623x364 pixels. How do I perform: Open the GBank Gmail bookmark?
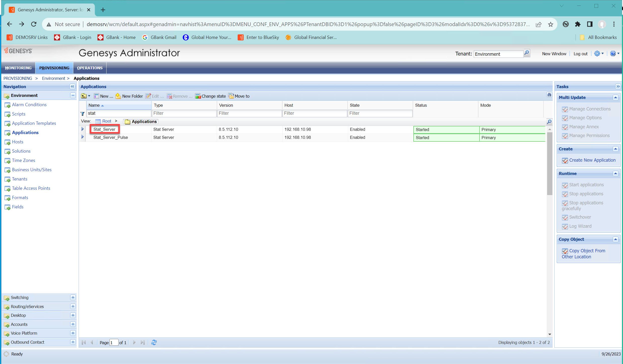click(x=159, y=37)
